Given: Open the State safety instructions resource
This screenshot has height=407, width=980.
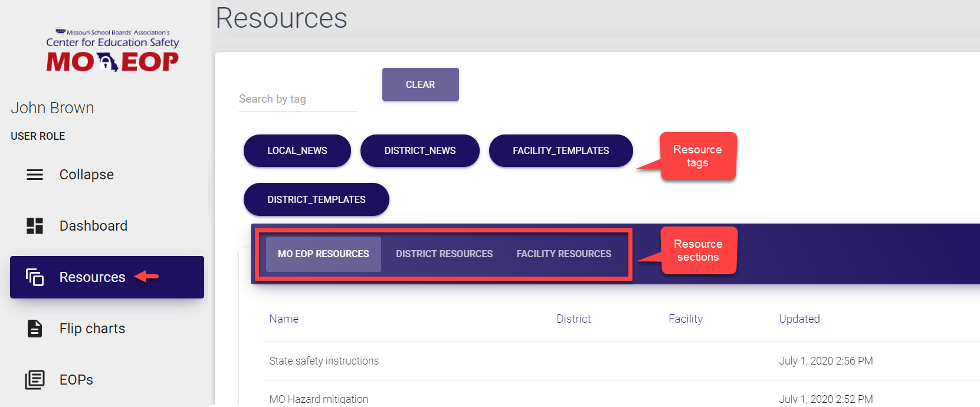Looking at the screenshot, I should [x=324, y=361].
